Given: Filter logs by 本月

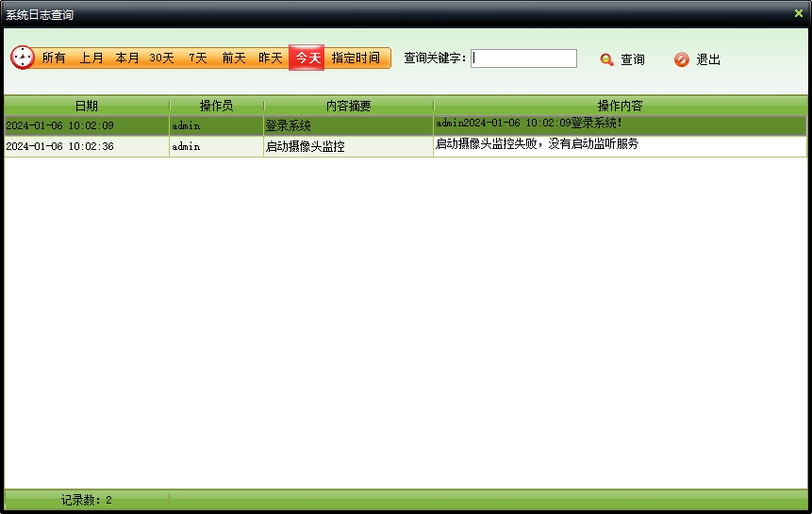Looking at the screenshot, I should 127,58.
